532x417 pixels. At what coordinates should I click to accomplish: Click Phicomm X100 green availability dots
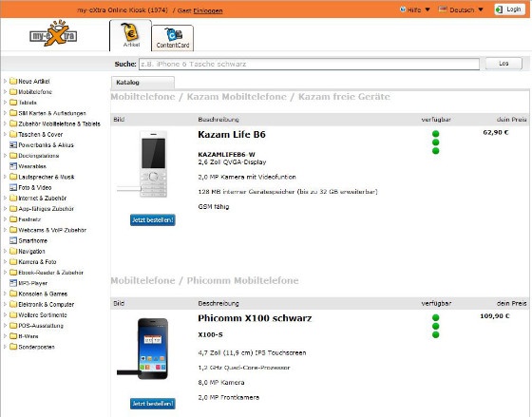(x=436, y=326)
